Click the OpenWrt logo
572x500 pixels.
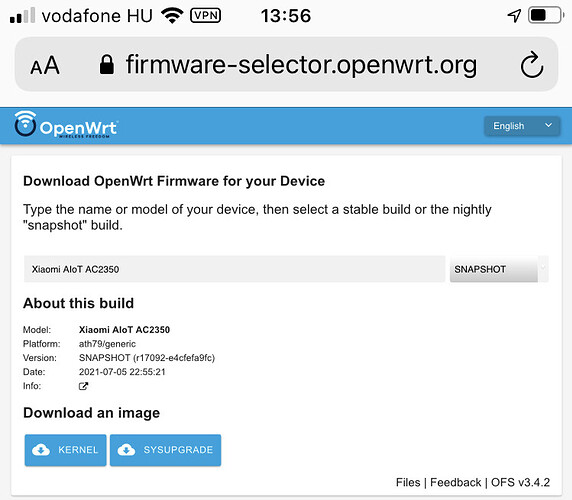pyautogui.click(x=66, y=125)
